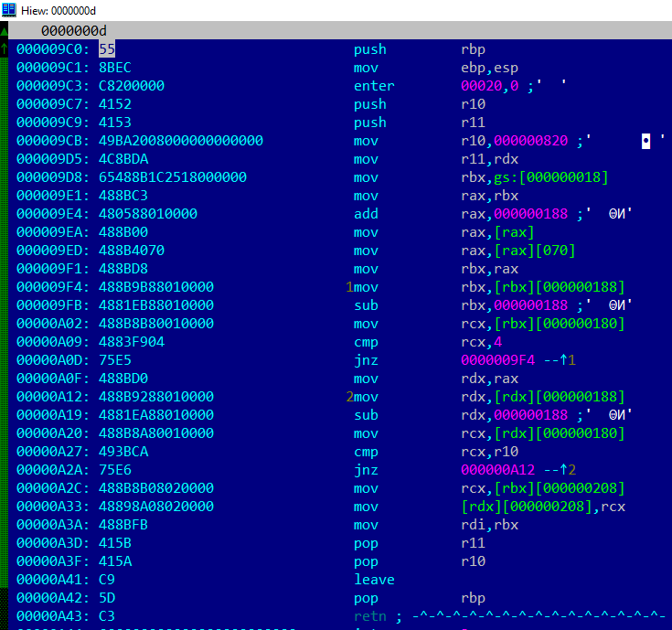
Task: Click operand 'r11,rdx'
Action: tap(489, 159)
